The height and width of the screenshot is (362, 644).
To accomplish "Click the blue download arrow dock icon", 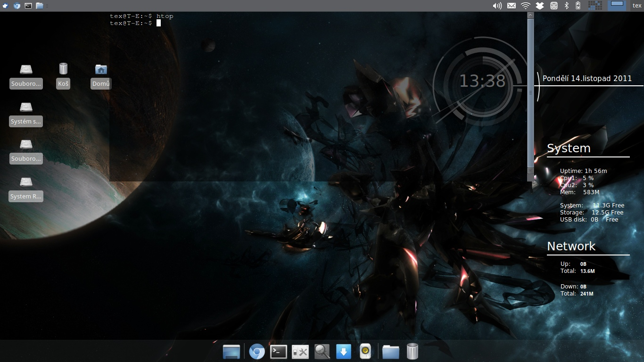I will (344, 352).
